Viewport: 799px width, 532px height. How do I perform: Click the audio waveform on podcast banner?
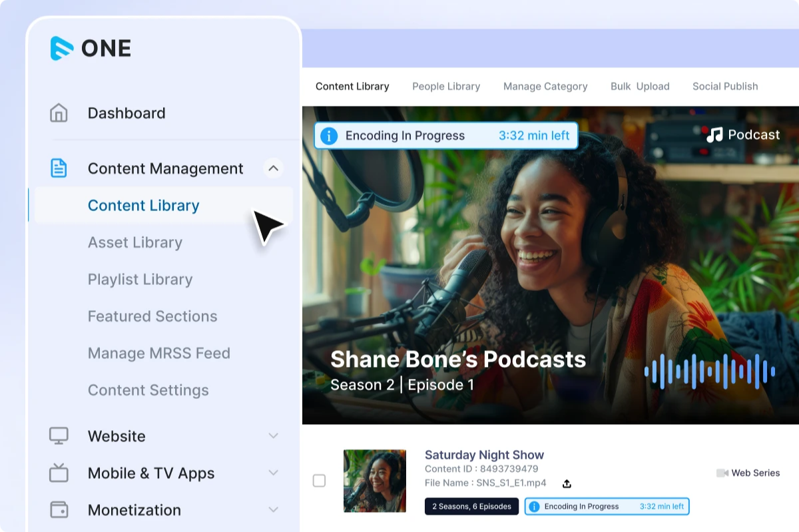tap(710, 372)
